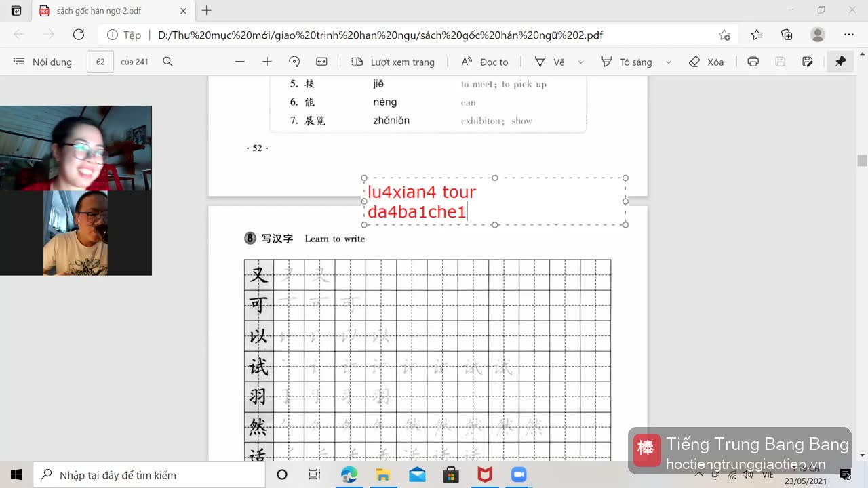Screen dimensions: 868x488
Task: Toggle fit to width view
Action: click(x=321, y=62)
